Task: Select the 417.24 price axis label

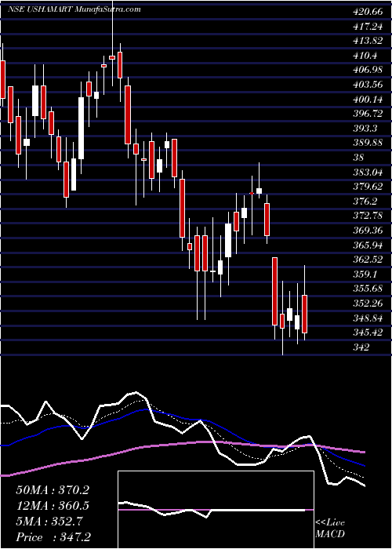Action: (367, 27)
